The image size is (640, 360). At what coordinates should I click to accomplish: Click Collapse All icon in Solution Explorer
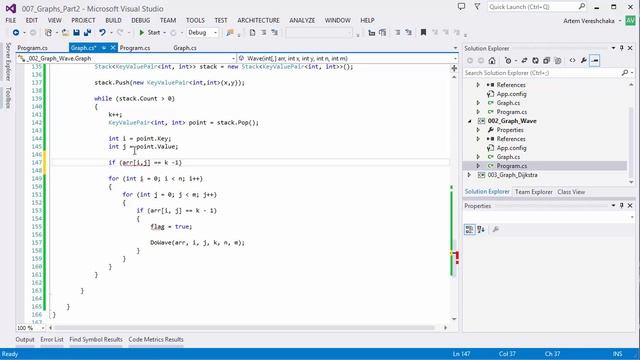coord(546,60)
